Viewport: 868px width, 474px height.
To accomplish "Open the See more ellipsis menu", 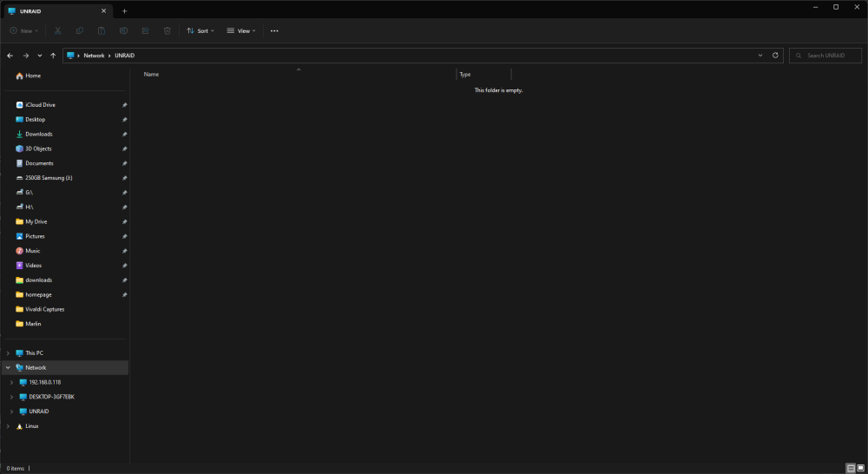I will pyautogui.click(x=274, y=31).
